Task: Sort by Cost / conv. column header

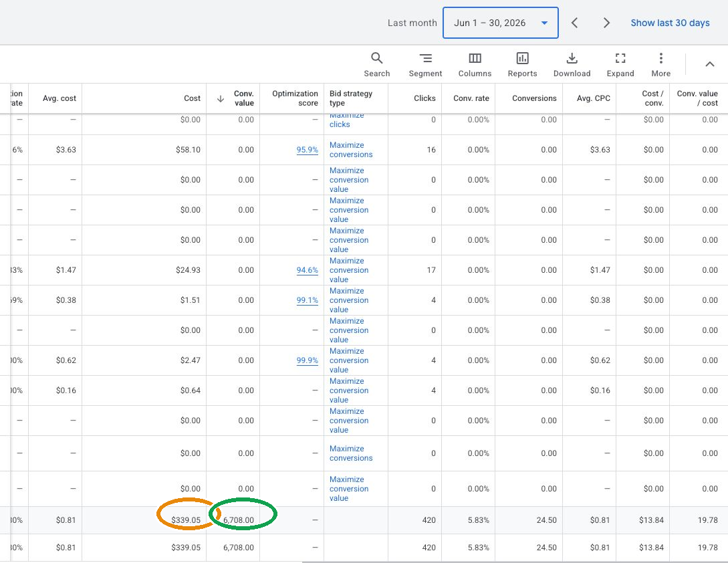Action: coord(652,98)
